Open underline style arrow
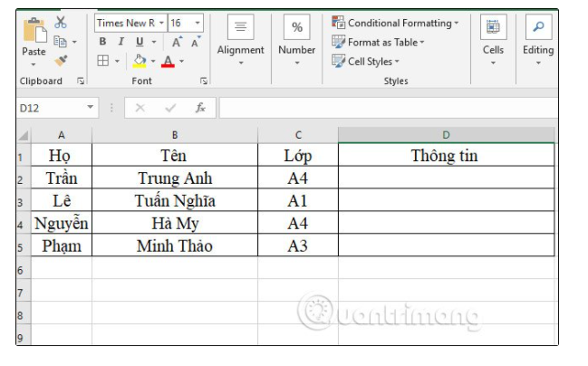Viewport: 588px width, 366px height. (x=154, y=42)
